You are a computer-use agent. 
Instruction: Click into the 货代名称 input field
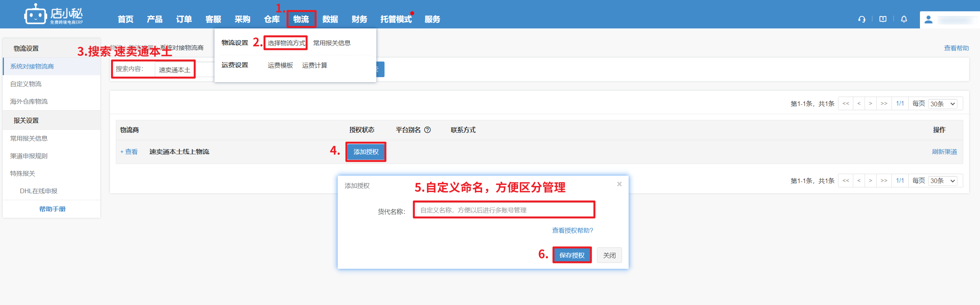click(x=504, y=210)
